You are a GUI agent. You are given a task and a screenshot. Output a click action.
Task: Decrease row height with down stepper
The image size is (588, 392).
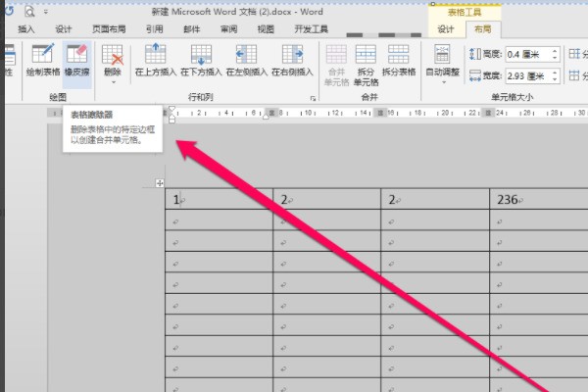555,58
